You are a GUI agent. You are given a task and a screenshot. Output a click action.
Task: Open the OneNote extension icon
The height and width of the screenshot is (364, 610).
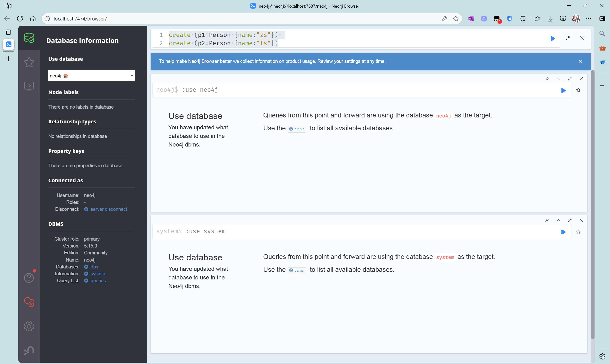(x=471, y=19)
